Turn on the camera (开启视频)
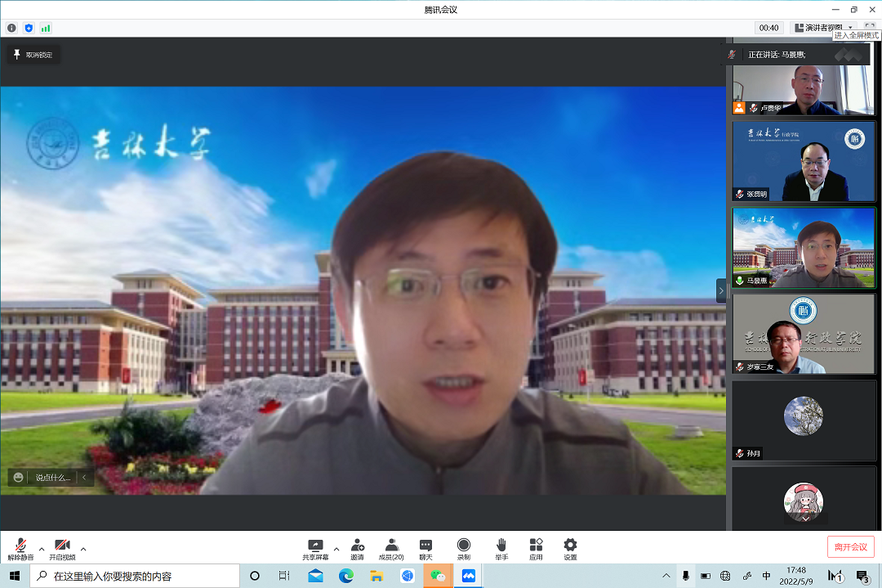The height and width of the screenshot is (588, 882). 62,548
